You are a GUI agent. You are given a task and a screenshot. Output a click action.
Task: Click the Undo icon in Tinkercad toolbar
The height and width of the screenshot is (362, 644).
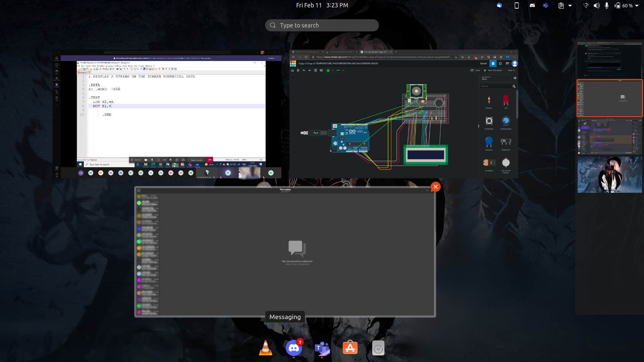pos(304,70)
